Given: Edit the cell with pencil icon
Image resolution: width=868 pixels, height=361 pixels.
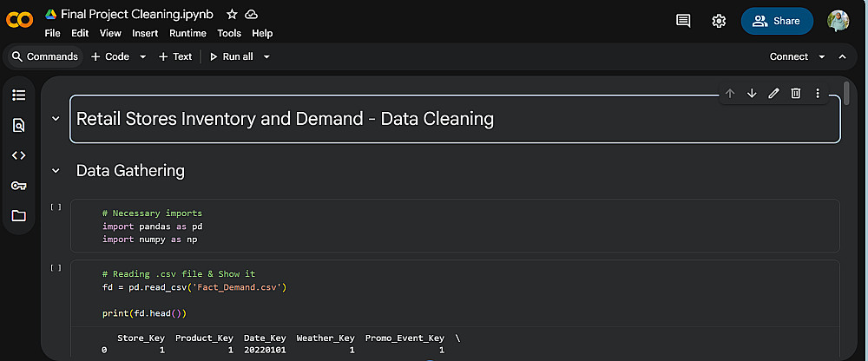Looking at the screenshot, I should click(x=773, y=93).
